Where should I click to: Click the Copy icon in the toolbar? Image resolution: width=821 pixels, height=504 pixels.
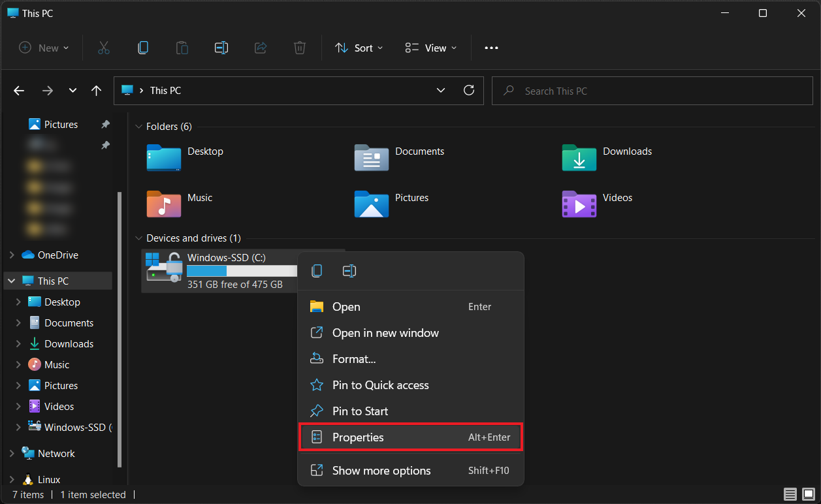pyautogui.click(x=143, y=48)
